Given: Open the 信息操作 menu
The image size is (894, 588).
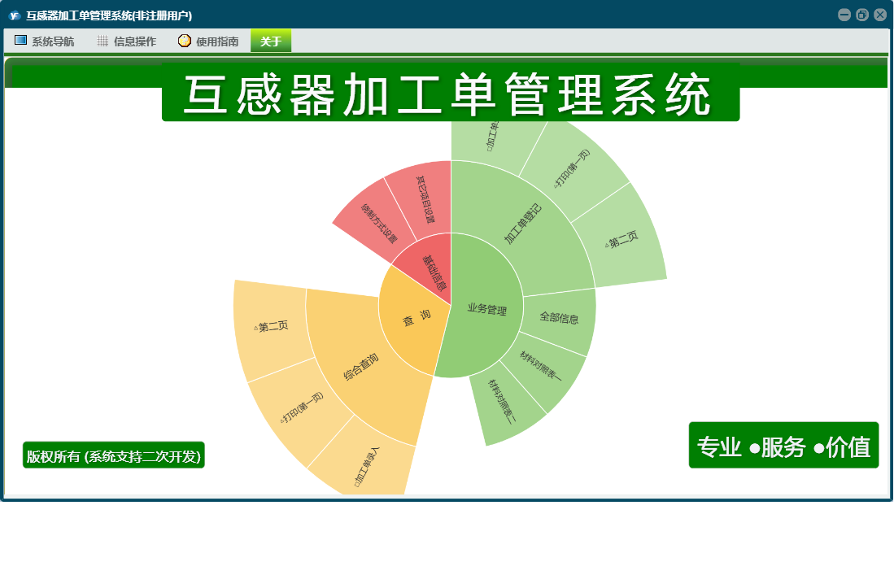Looking at the screenshot, I should (127, 41).
